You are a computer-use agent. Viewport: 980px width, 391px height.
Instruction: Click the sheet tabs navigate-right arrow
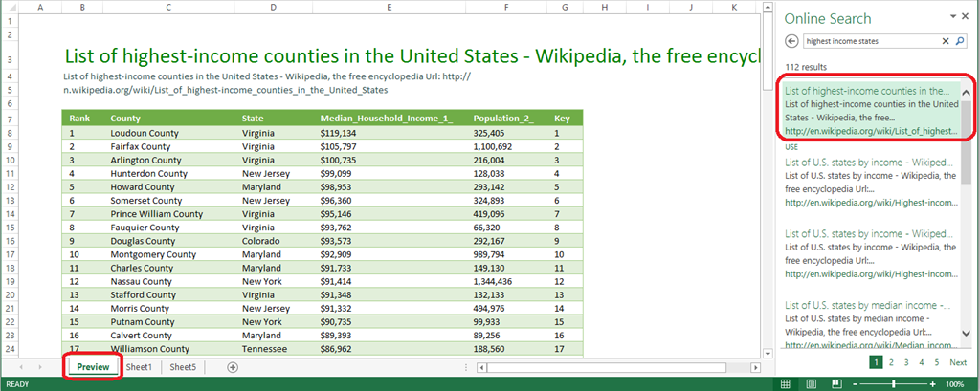pos(41,367)
